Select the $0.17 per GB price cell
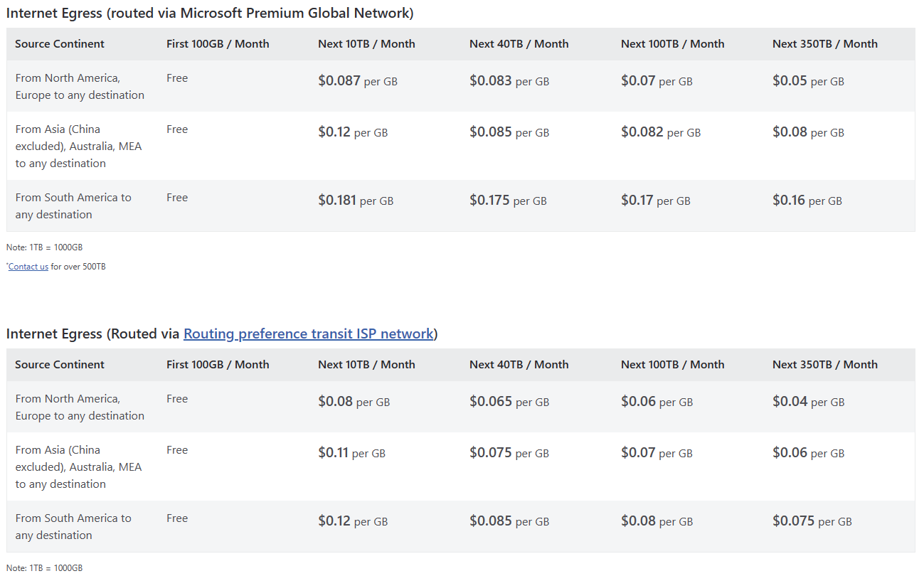This screenshot has height=576, width=924. click(656, 201)
